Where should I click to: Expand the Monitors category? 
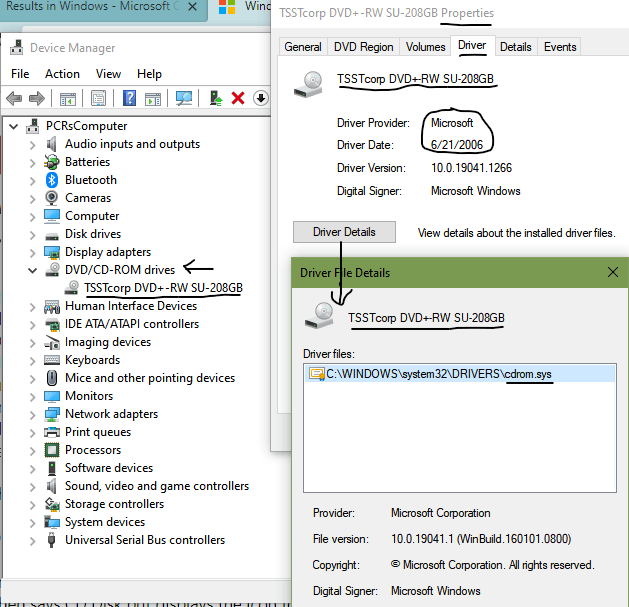tap(32, 397)
